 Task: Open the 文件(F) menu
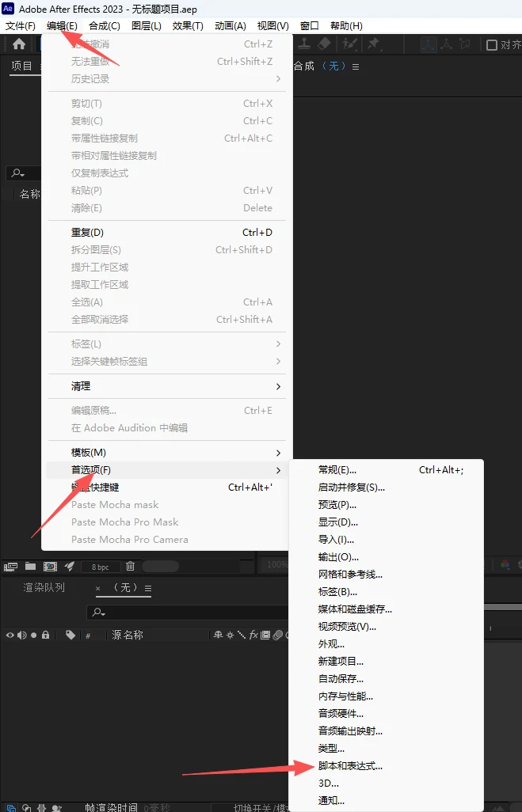click(21, 26)
